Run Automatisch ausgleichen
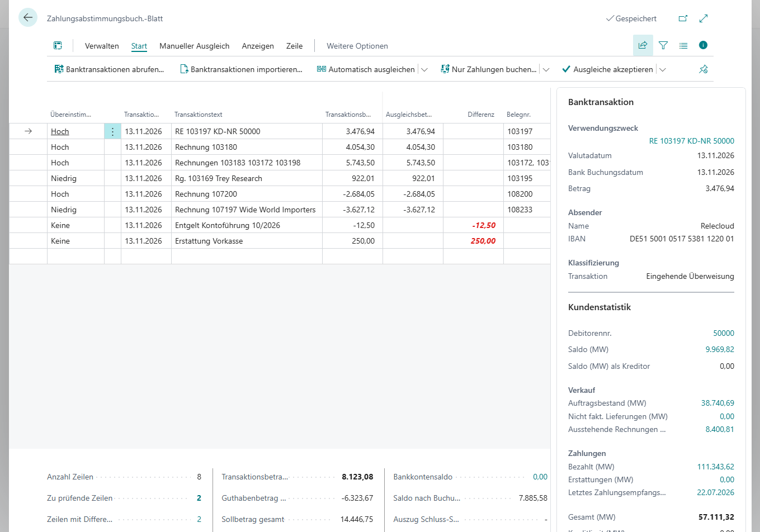Screen dimensions: 760x532 coord(366,69)
